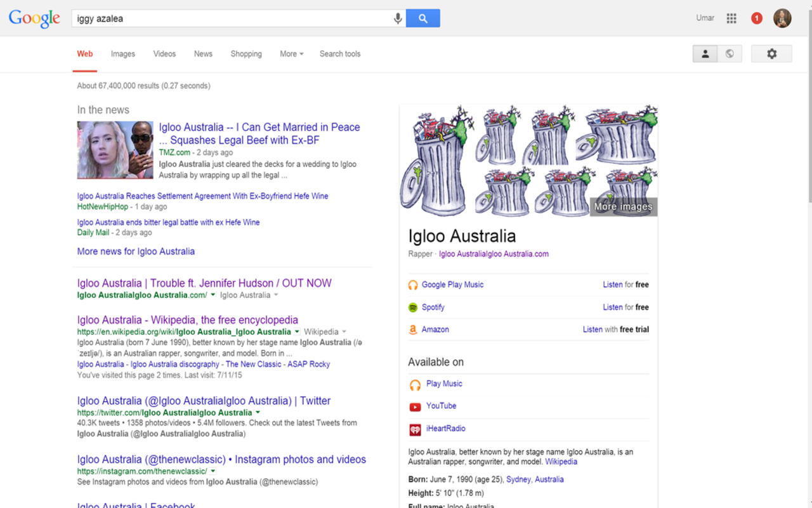Click the blue search magnifier button
This screenshot has width=812, height=508.
coord(422,18)
